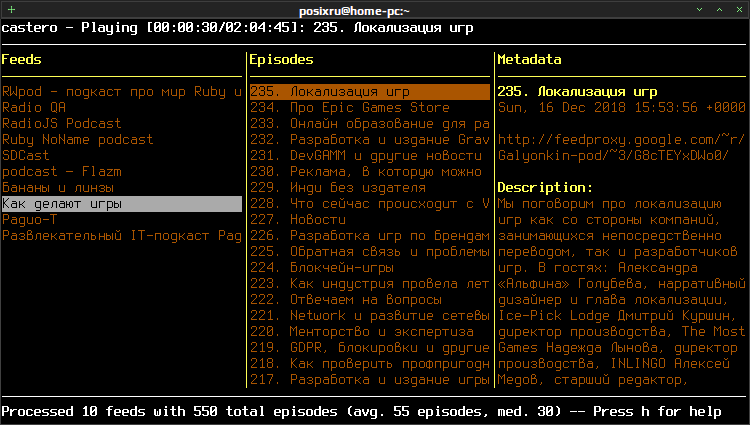
Task: Select episode '218. Как проверить профпригодн'
Action: point(370,364)
